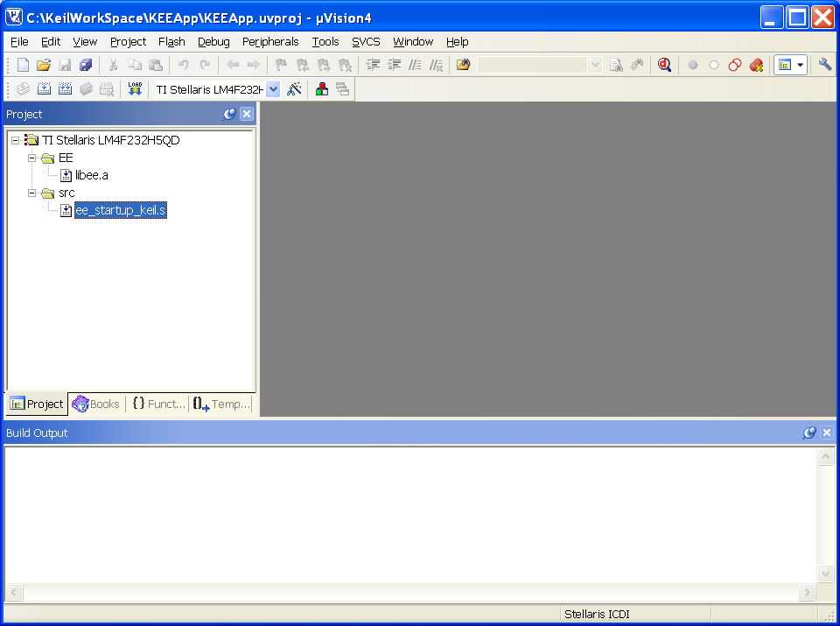Switch to the Books tab
The image size is (840, 626).
96,404
